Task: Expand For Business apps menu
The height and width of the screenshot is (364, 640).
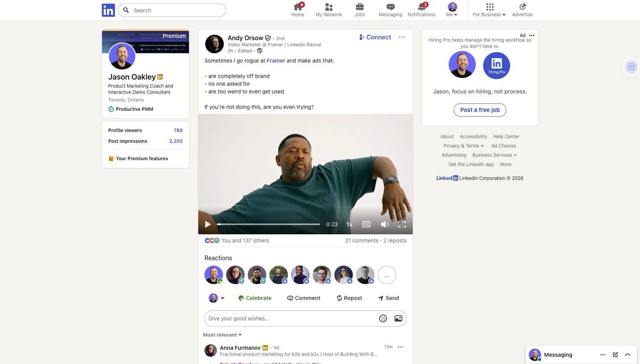Action: click(489, 10)
